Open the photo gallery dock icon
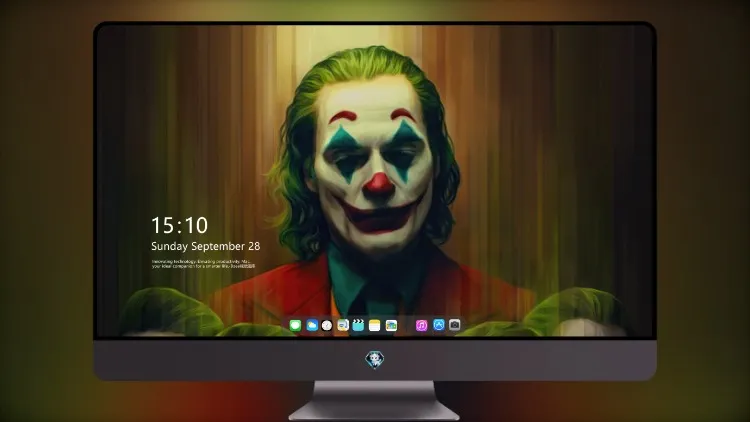750x422 pixels. pyautogui.click(x=391, y=325)
